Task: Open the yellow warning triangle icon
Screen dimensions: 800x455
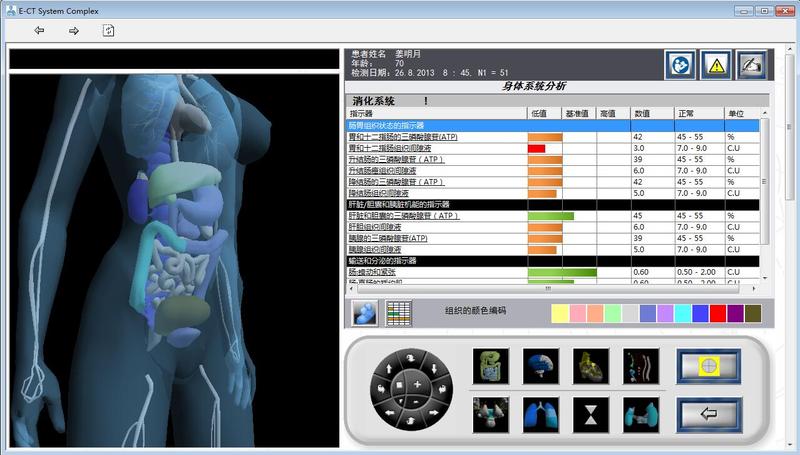Action: click(715, 64)
